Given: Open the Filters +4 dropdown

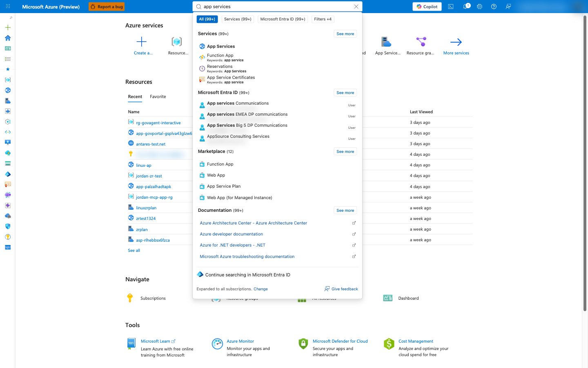Looking at the screenshot, I should tap(323, 19).
